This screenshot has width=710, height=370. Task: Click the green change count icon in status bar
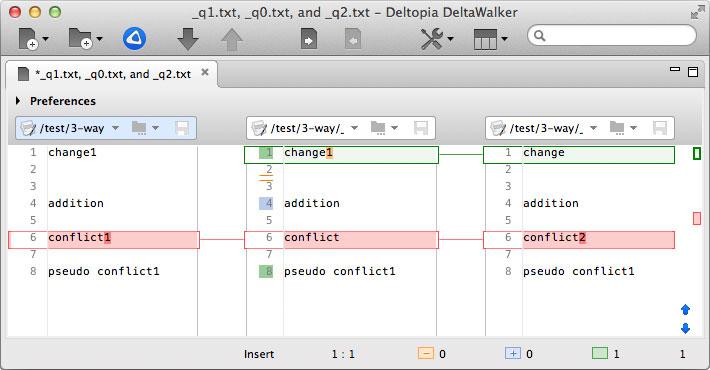(600, 353)
